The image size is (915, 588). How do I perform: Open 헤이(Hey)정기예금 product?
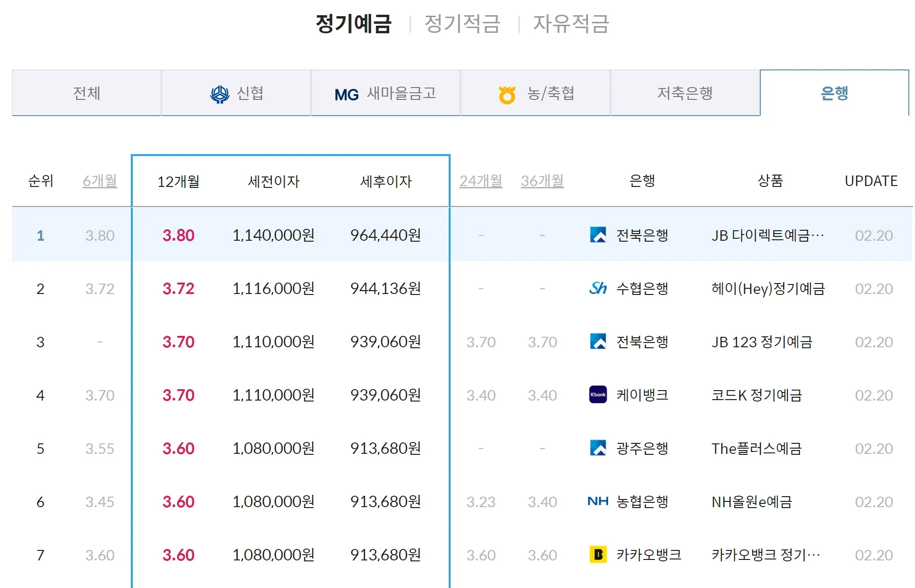768,288
